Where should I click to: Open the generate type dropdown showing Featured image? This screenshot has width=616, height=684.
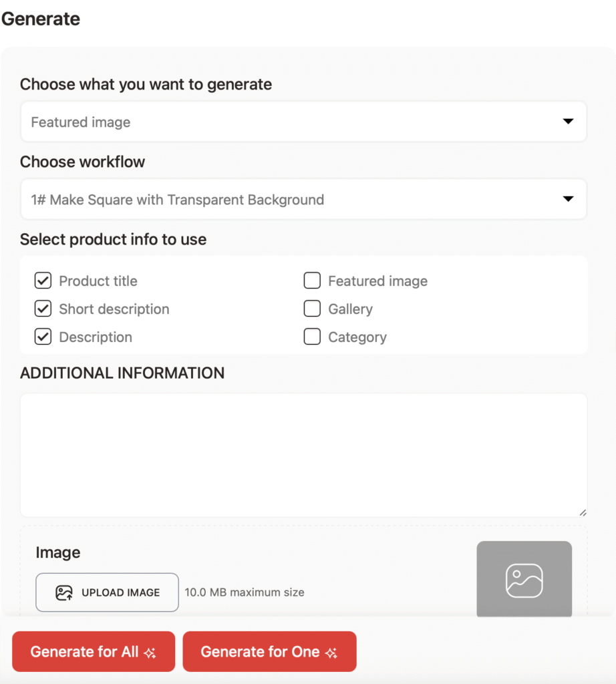[x=304, y=122]
